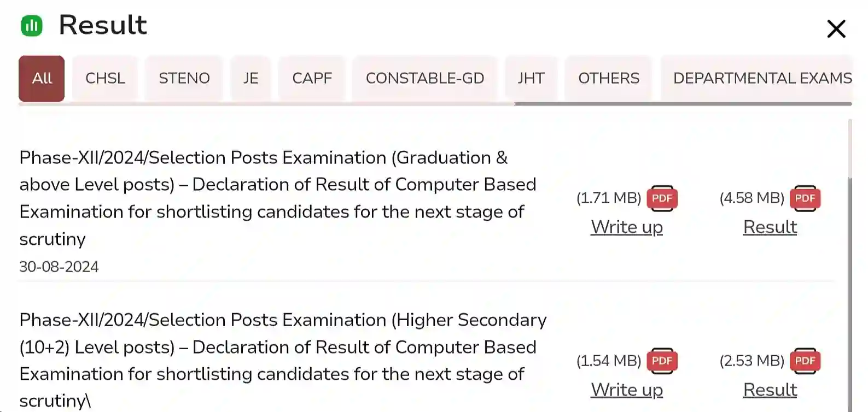Screen dimensions: 868x412
Task: Select the CAPF tab
Action: (311, 78)
